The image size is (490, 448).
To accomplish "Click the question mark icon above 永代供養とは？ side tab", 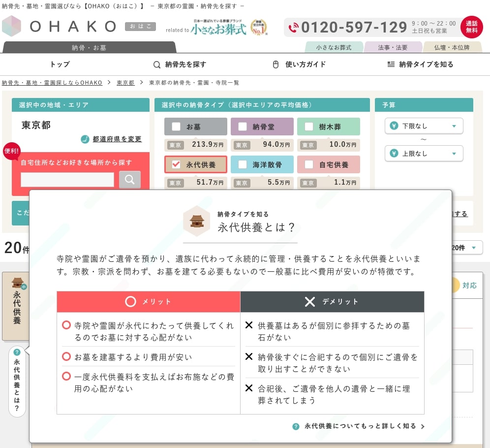I will [17, 352].
